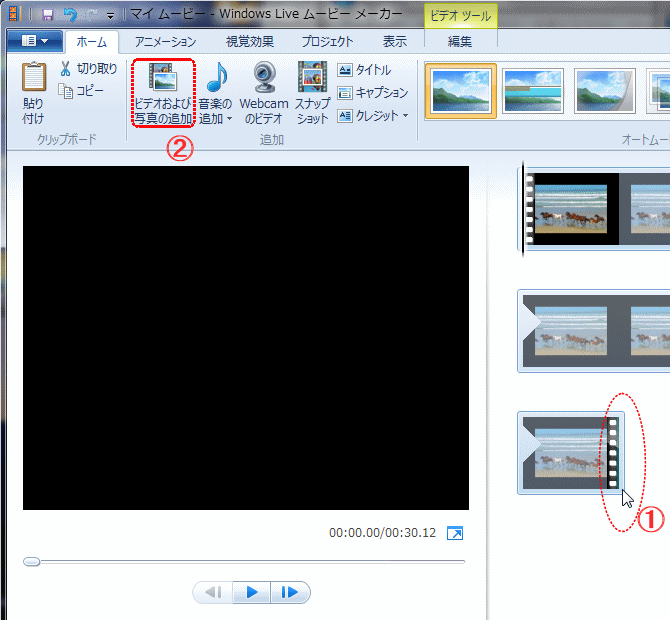Click the Save icon in the title bar
Viewport: 670px width, 620px height.
point(47,15)
